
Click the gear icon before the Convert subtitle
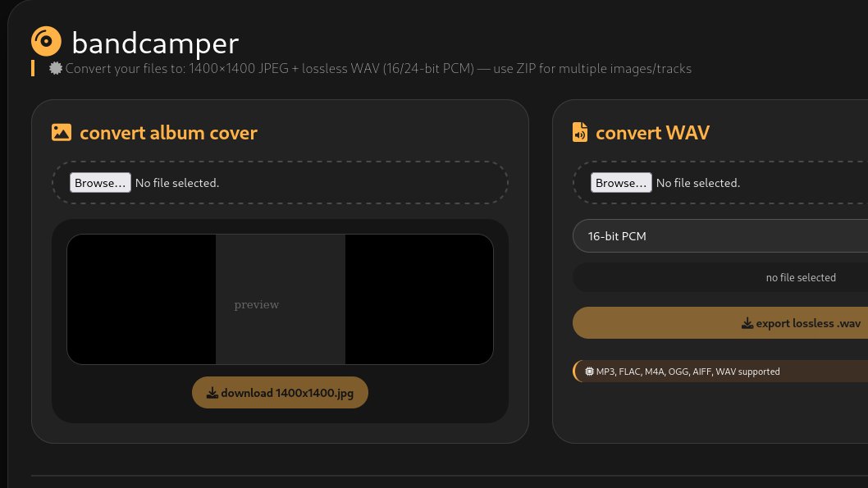click(55, 68)
